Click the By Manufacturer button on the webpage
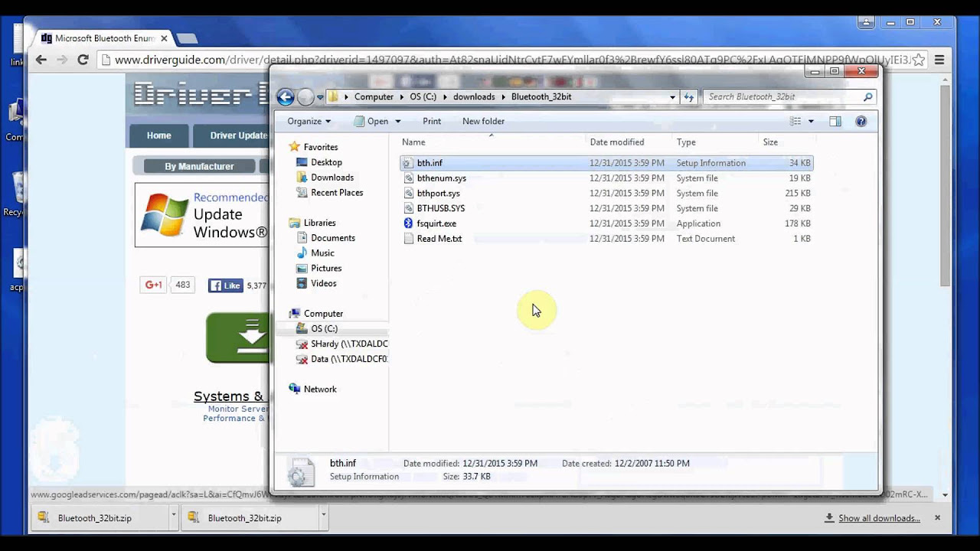The width and height of the screenshot is (980, 551). click(x=199, y=166)
